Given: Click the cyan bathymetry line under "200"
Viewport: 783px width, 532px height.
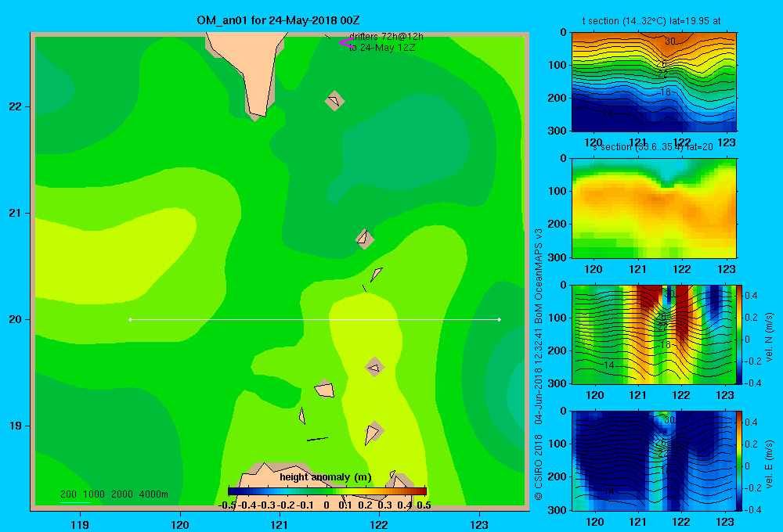Looking at the screenshot, I should [75, 502].
